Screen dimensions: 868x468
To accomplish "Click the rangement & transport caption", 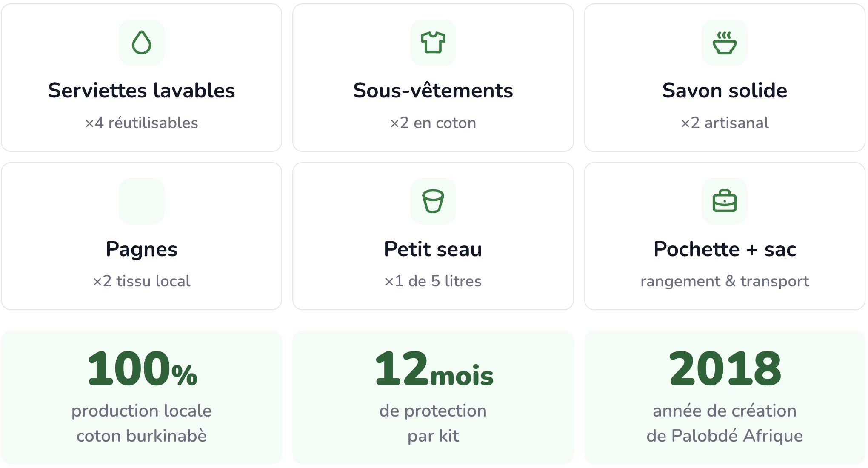I will click(x=725, y=281).
